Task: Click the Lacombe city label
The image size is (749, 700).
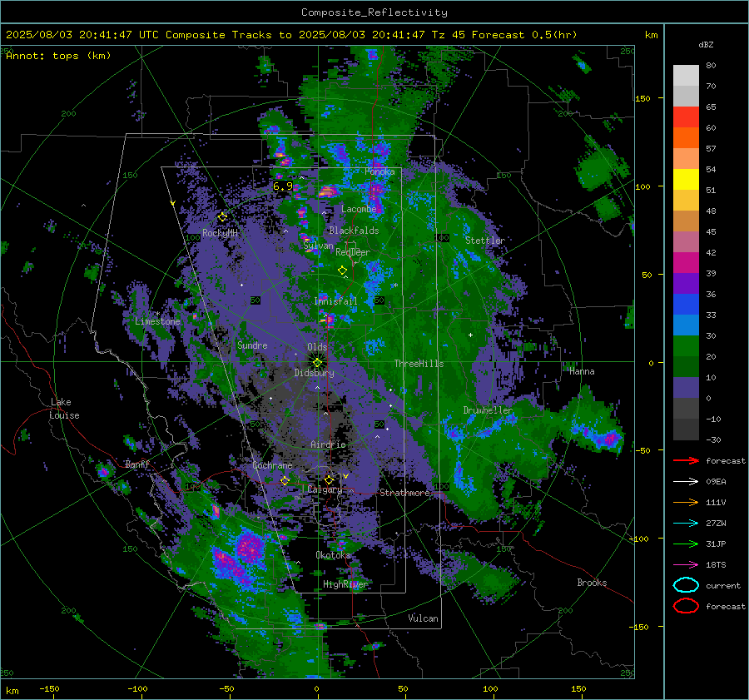Action: click(x=359, y=209)
